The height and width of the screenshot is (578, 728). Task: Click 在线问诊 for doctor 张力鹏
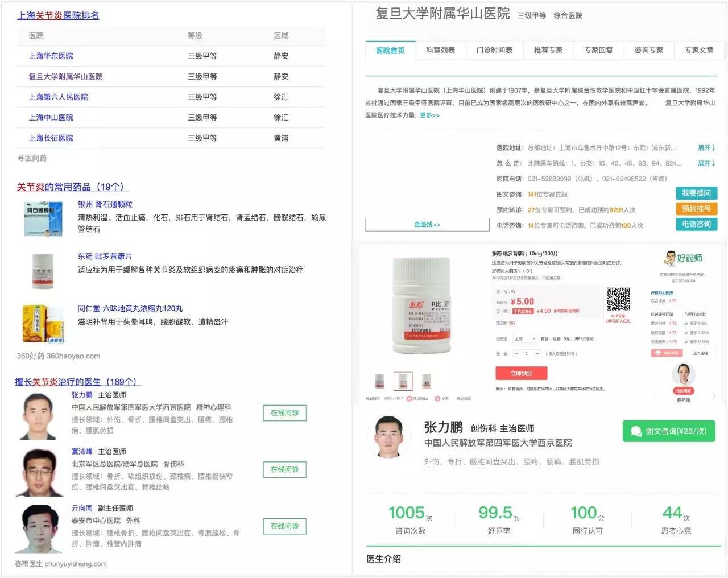coord(284,413)
